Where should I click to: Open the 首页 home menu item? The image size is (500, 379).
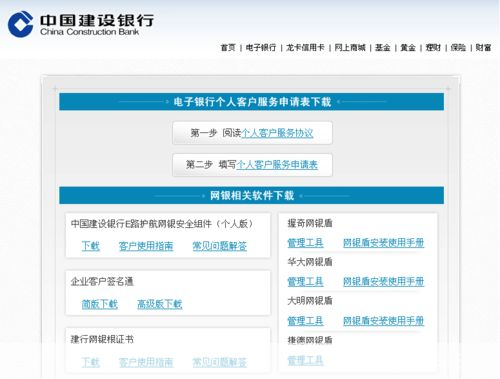click(x=228, y=48)
